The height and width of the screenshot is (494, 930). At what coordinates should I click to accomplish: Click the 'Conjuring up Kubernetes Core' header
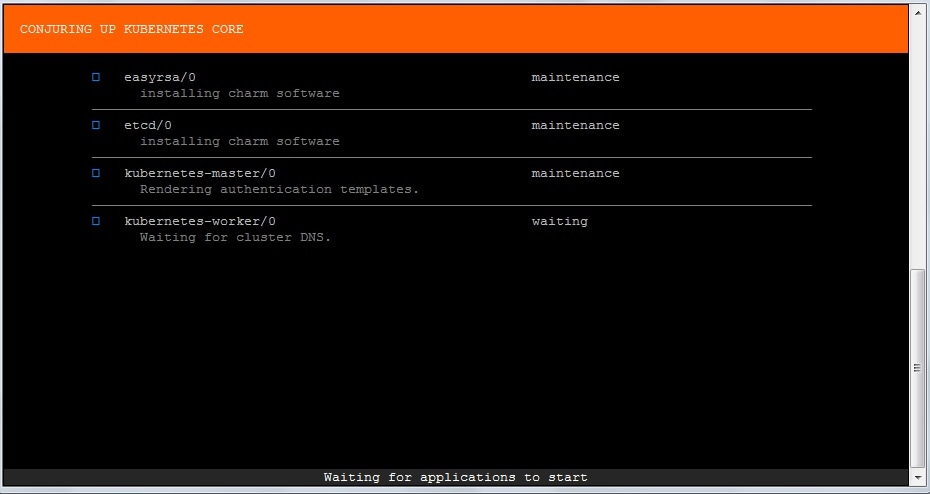pyautogui.click(x=131, y=29)
